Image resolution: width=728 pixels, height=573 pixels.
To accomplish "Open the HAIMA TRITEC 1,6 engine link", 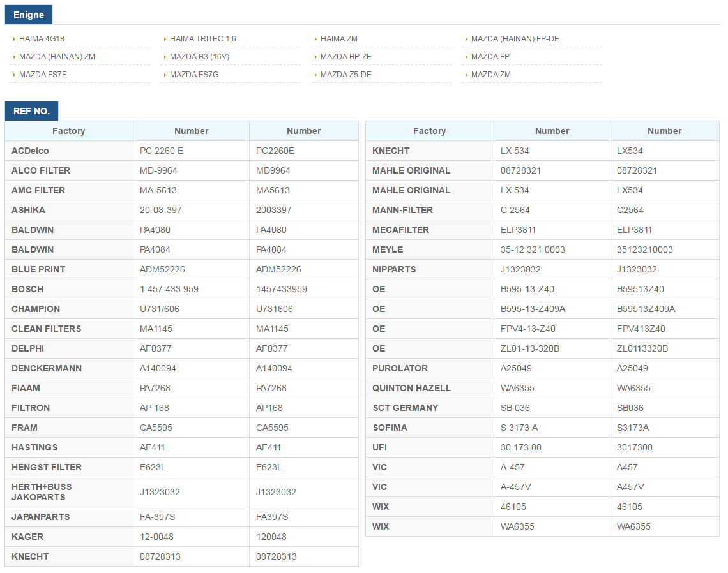I will (x=203, y=39).
